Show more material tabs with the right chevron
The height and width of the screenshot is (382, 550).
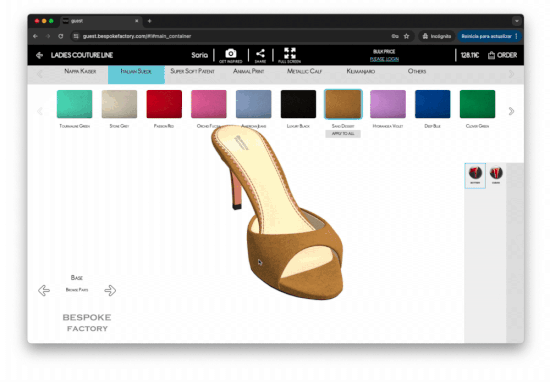coord(511,74)
